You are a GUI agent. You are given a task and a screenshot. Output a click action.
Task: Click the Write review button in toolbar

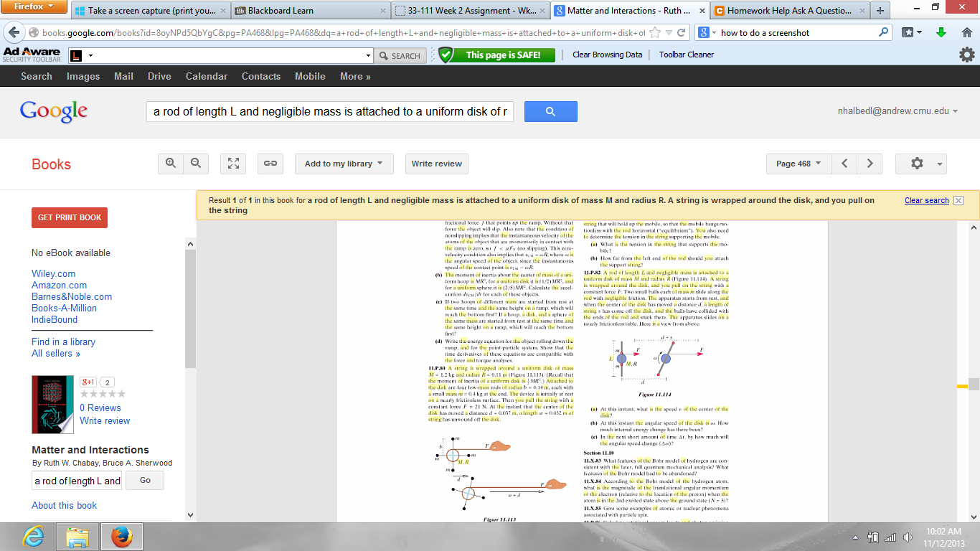(437, 164)
